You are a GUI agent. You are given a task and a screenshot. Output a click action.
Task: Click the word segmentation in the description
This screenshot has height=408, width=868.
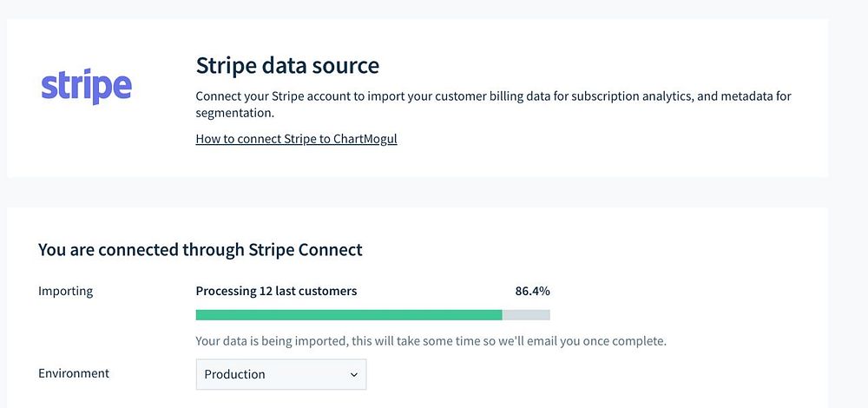click(x=233, y=113)
